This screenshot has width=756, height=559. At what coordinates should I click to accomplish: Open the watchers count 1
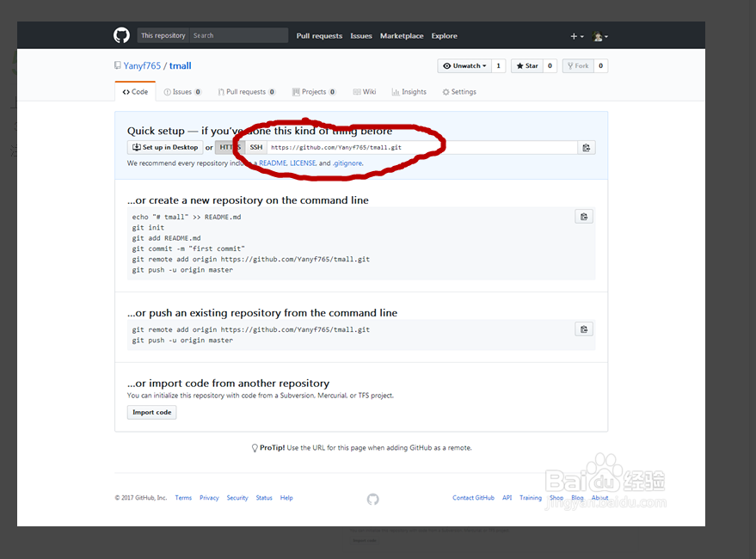[x=499, y=65]
